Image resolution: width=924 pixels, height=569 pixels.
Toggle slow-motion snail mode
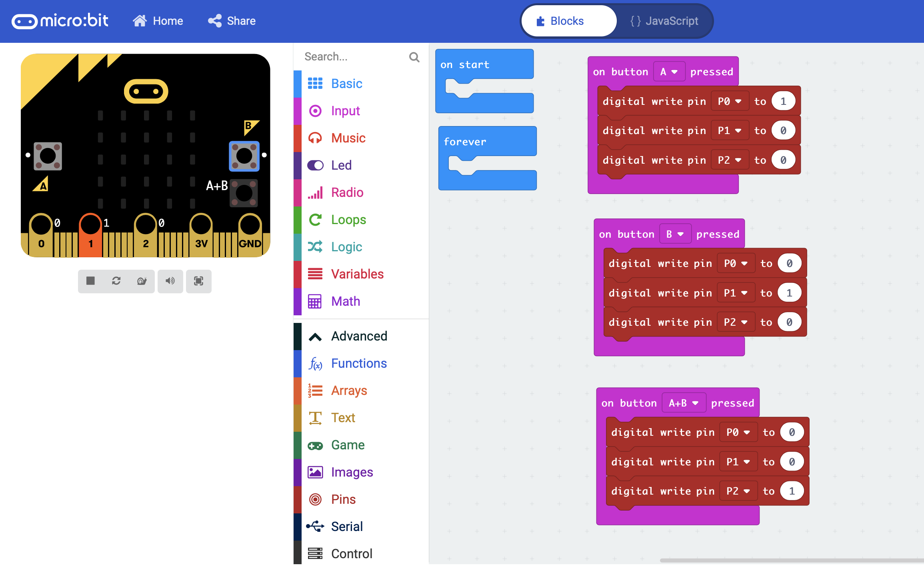pyautogui.click(x=142, y=281)
